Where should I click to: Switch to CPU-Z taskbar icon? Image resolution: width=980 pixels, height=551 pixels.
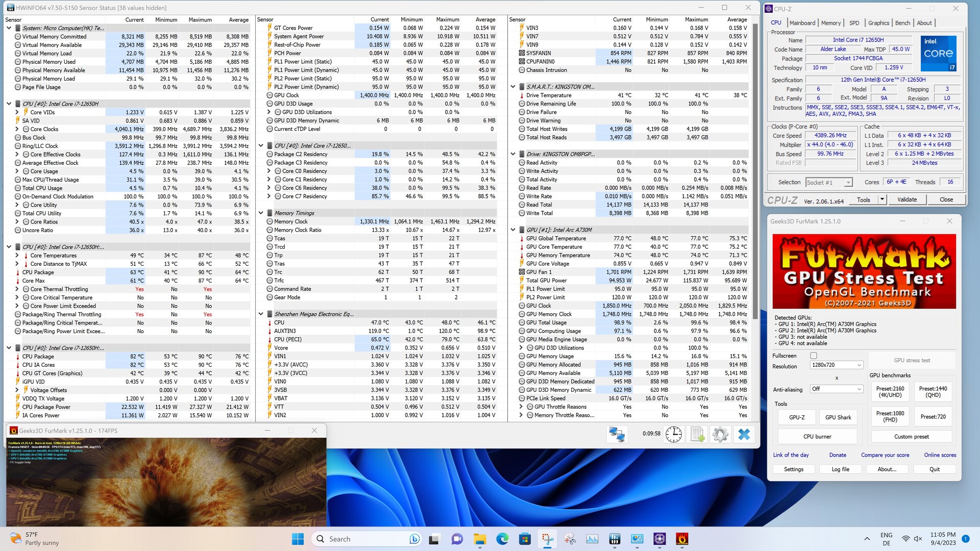coord(659,539)
